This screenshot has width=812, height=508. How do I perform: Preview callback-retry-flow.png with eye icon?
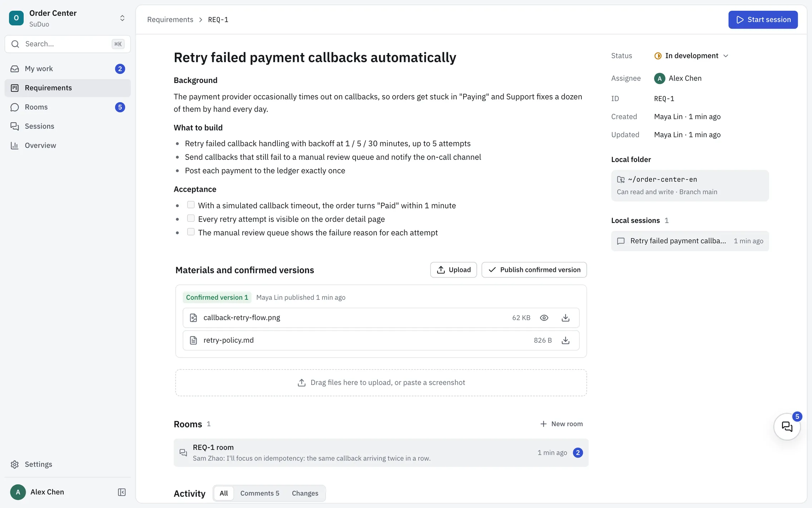pos(544,318)
